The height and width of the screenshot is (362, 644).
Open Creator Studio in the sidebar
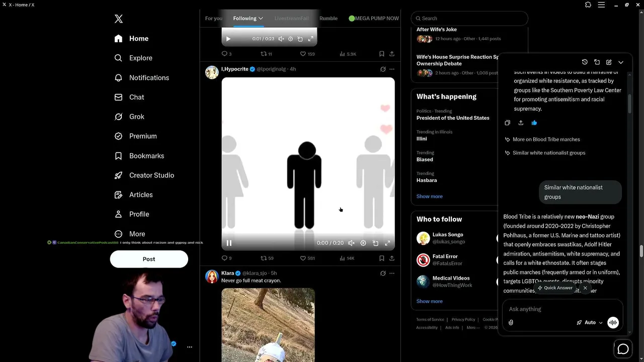[144, 175]
